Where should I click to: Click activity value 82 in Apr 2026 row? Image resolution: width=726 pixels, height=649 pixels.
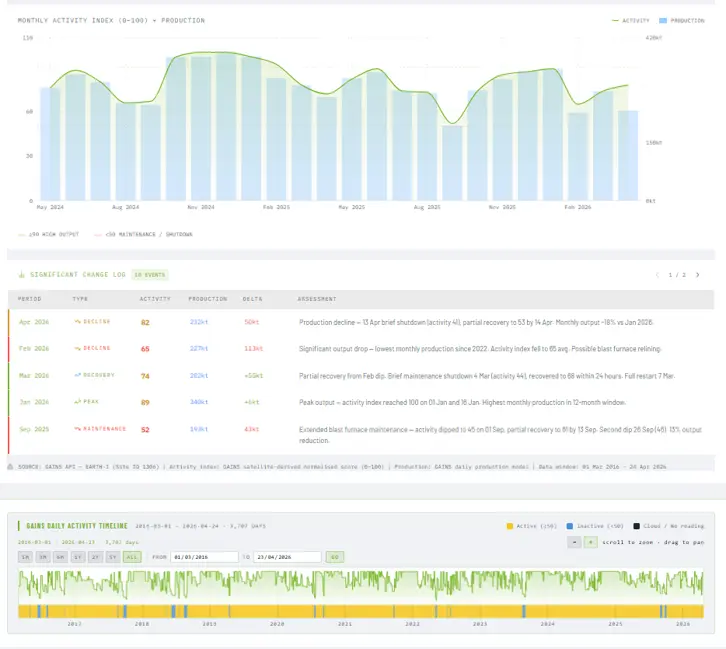pos(145,322)
